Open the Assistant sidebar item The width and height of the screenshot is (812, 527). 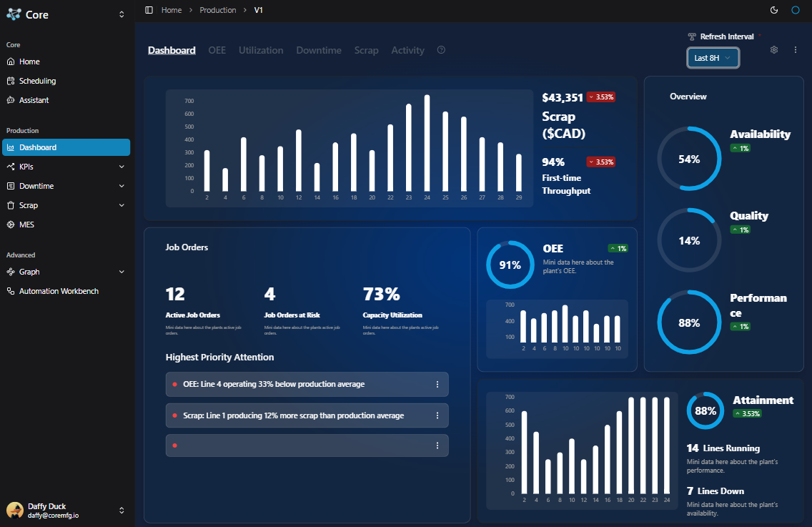pos(34,100)
